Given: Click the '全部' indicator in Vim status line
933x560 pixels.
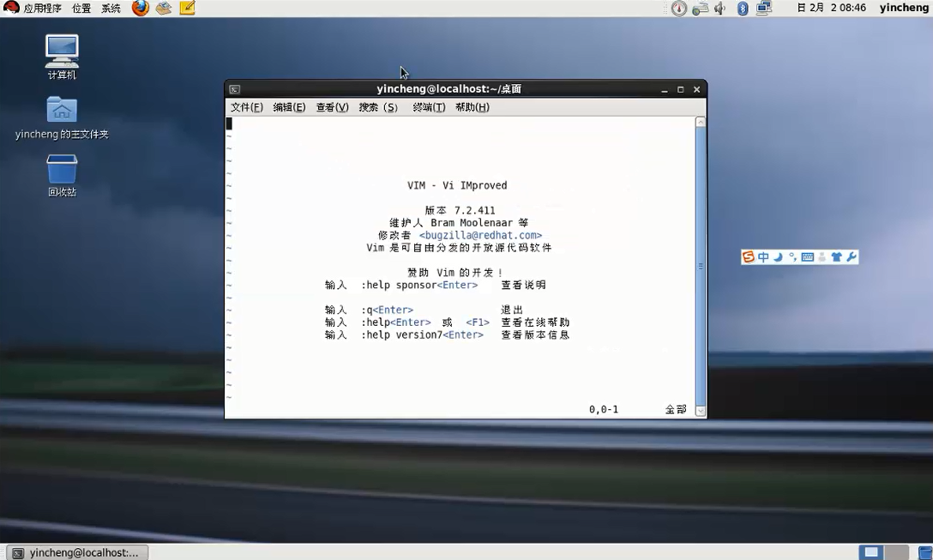Looking at the screenshot, I should point(676,409).
